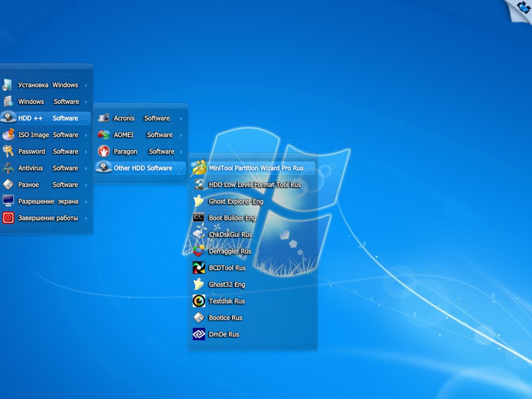Click the Antivirus Software icon
This screenshot has width=532, height=399.
pos(8,168)
